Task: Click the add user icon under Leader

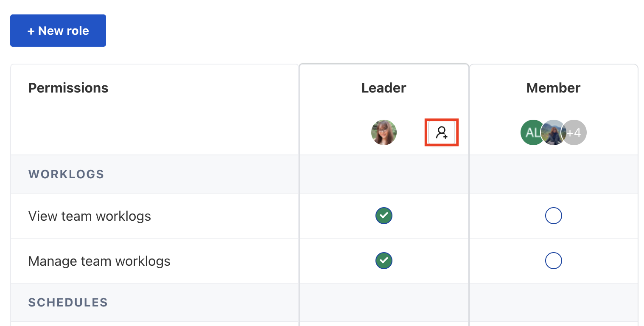Action: tap(441, 133)
